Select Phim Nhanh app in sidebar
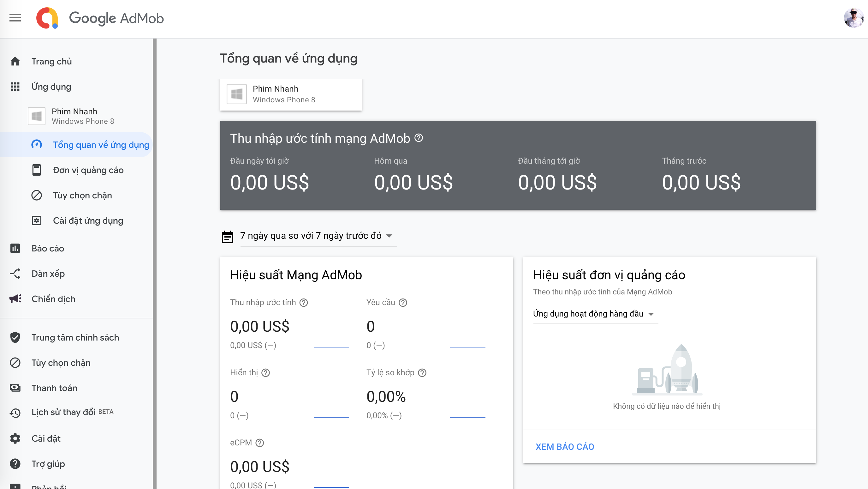This screenshot has width=868, height=489. [74, 116]
